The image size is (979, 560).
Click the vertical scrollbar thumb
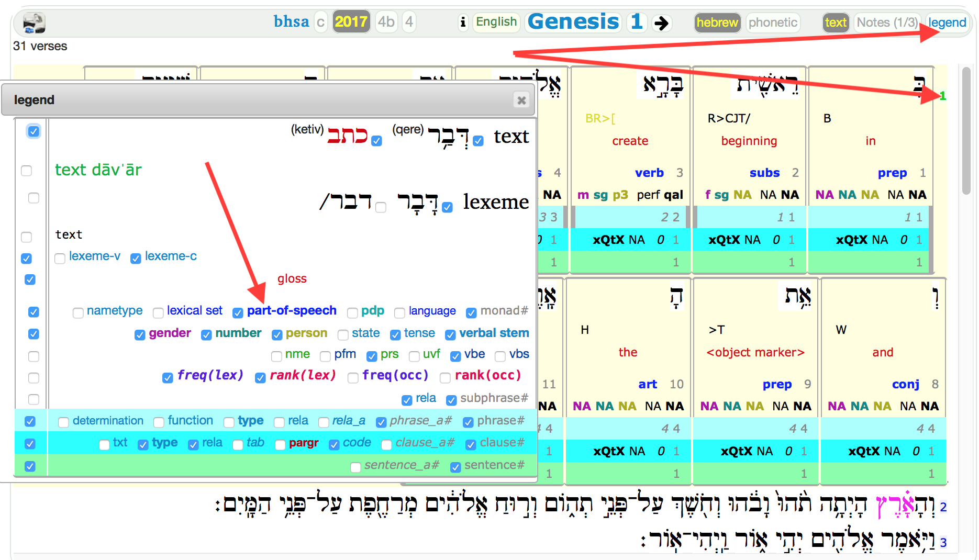[x=966, y=131]
